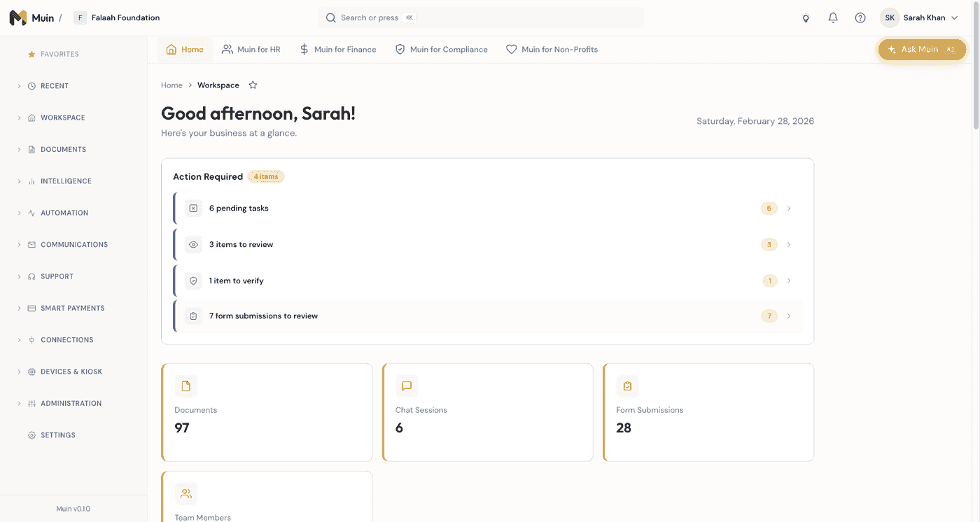Expand the Documents sidebar section
Screen dimensions: 980x522
(x=20, y=150)
